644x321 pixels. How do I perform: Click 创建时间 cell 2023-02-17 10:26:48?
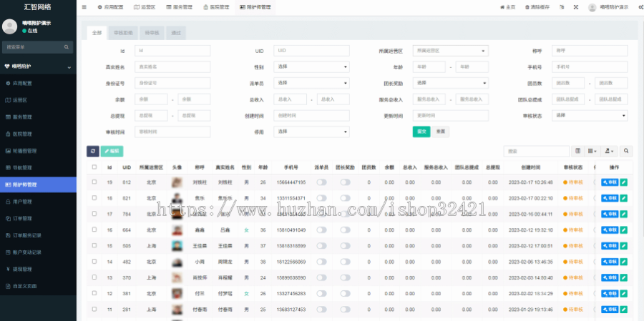[x=531, y=182]
